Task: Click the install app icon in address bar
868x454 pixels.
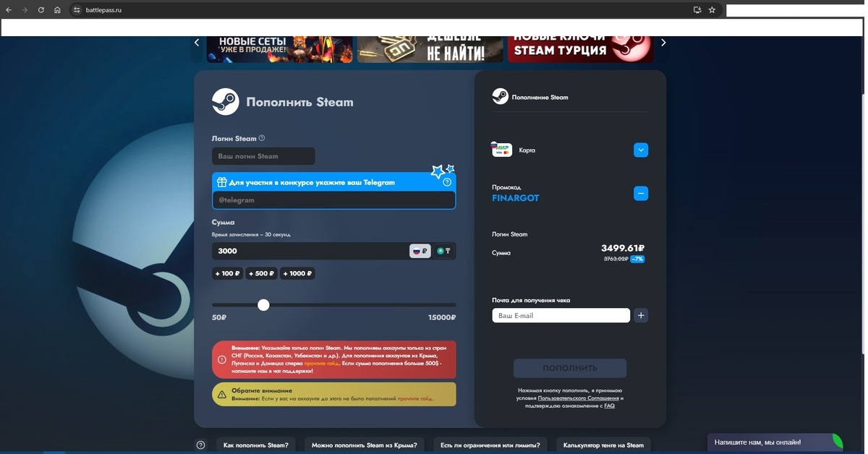Action: coord(697,10)
